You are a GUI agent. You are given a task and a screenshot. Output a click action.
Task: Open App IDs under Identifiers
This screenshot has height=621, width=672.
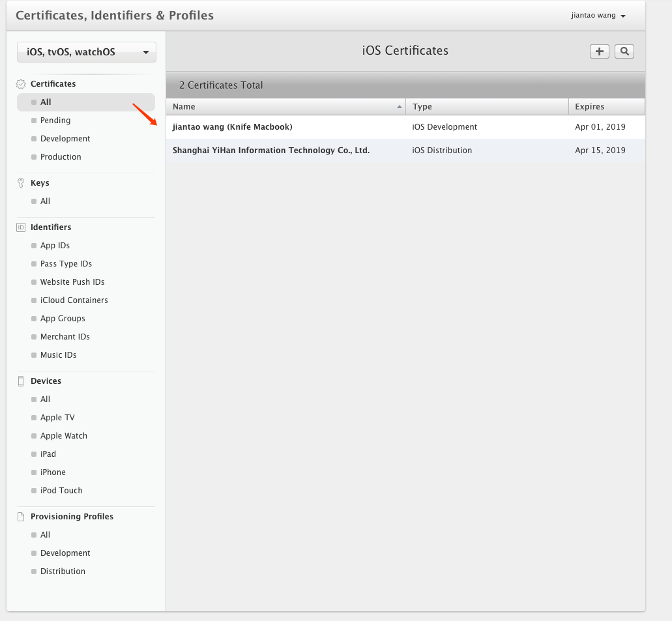tap(55, 246)
